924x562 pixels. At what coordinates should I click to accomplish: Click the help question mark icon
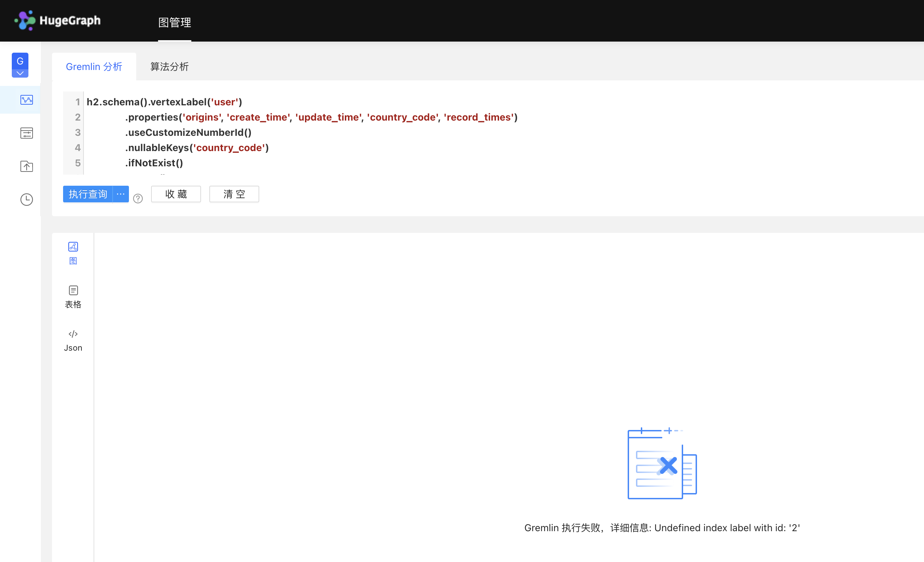[x=138, y=198]
